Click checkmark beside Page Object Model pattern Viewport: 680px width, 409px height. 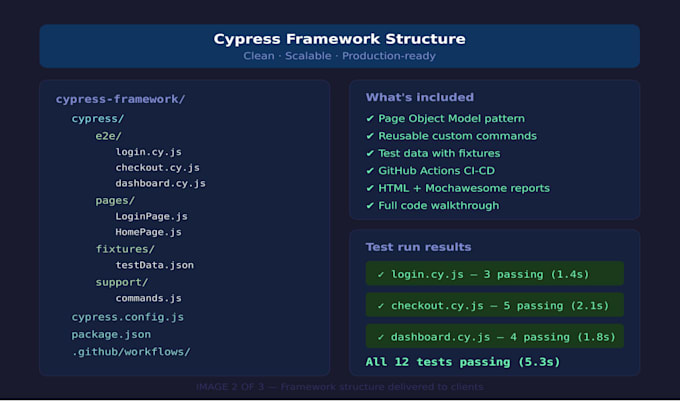pos(370,118)
